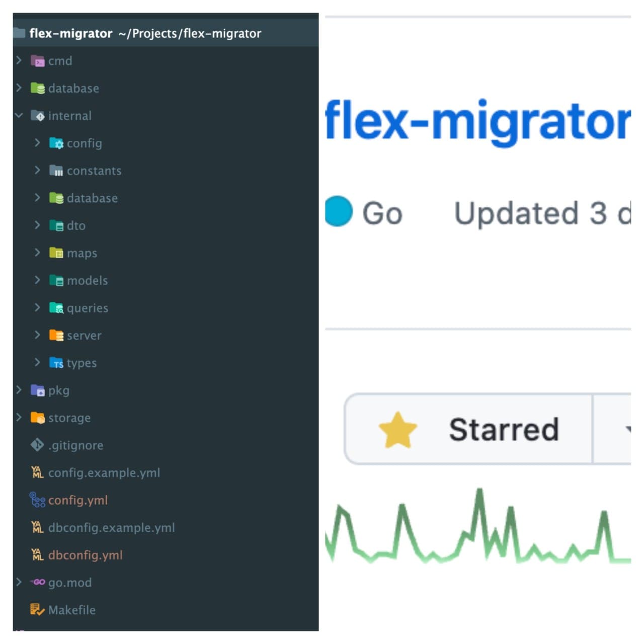The height and width of the screenshot is (644, 644).
Task: Expand the dto folder chevron
Action: click(x=37, y=225)
